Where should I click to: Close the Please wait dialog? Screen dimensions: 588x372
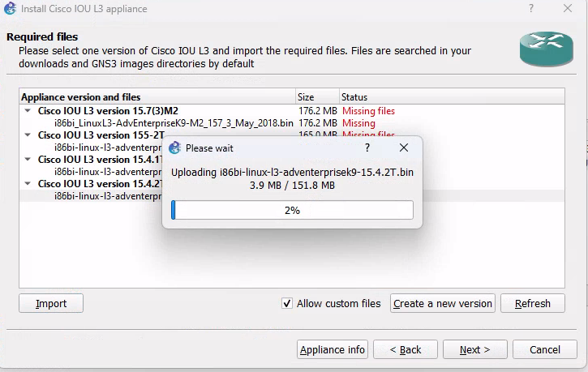point(404,148)
